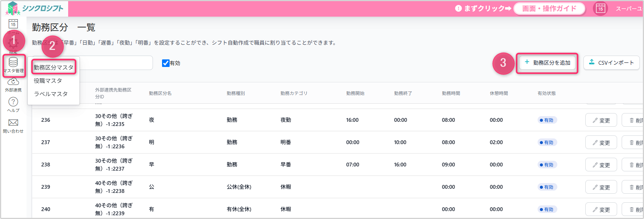
Task: Open the 画面・操作ガイド button
Action: (x=549, y=8)
